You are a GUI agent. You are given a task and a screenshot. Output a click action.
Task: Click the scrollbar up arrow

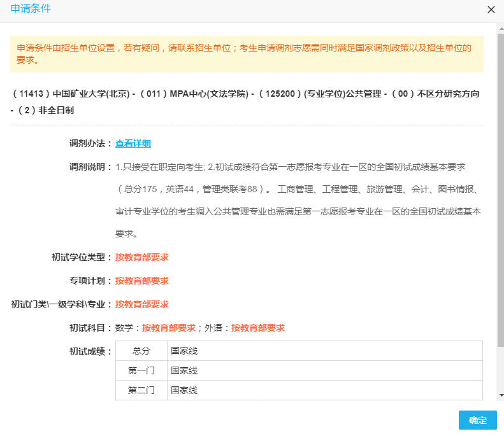pyautogui.click(x=501, y=29)
